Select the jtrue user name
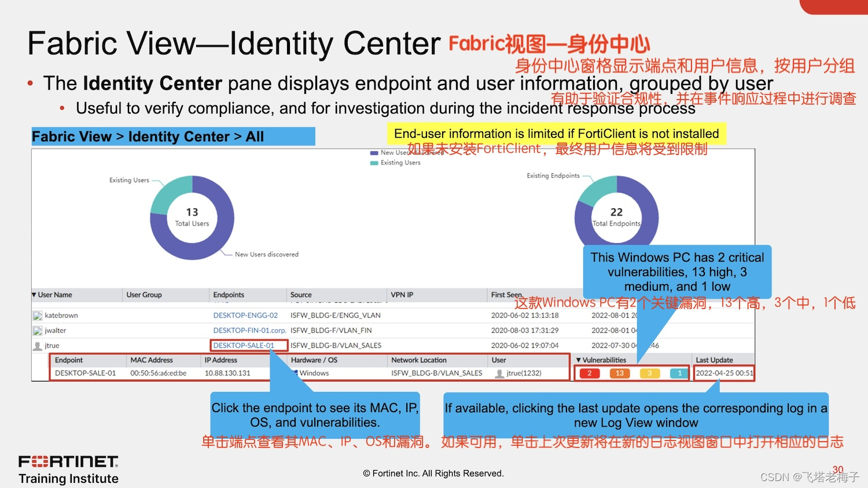Screen dimensions: 868x488 click(x=52, y=346)
